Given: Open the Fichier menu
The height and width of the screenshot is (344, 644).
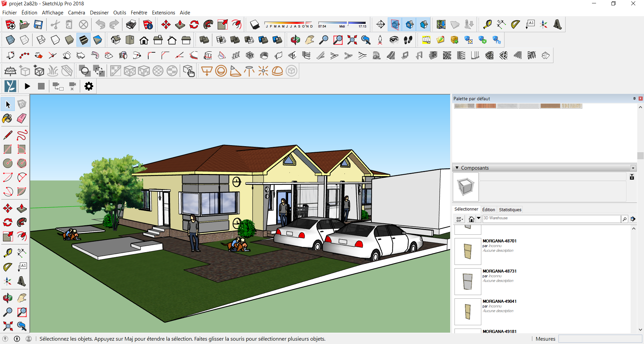Looking at the screenshot, I should click(x=9, y=13).
